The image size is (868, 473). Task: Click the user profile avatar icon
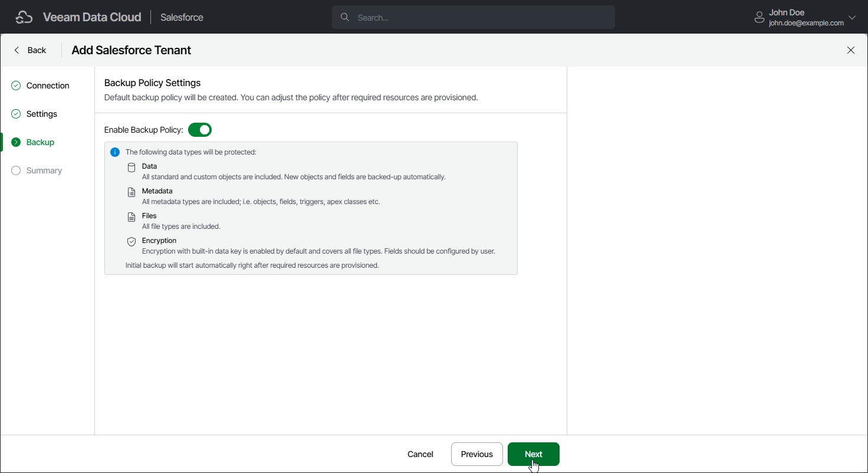click(759, 18)
